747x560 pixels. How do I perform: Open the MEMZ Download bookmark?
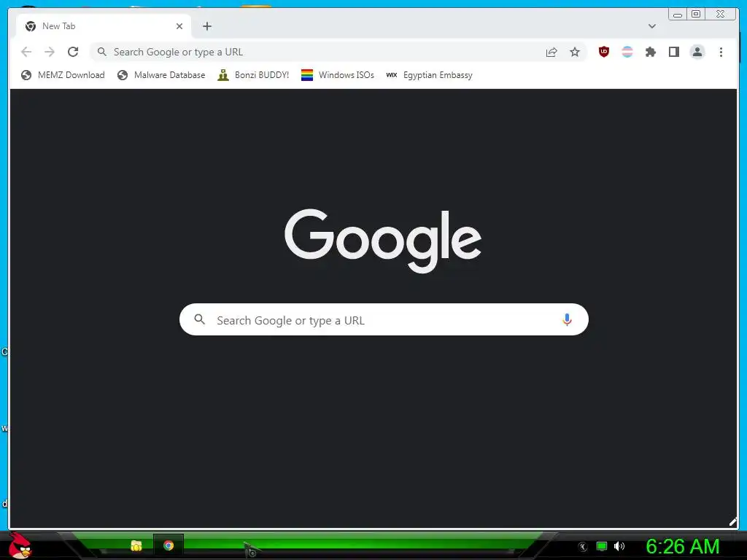pyautogui.click(x=63, y=75)
